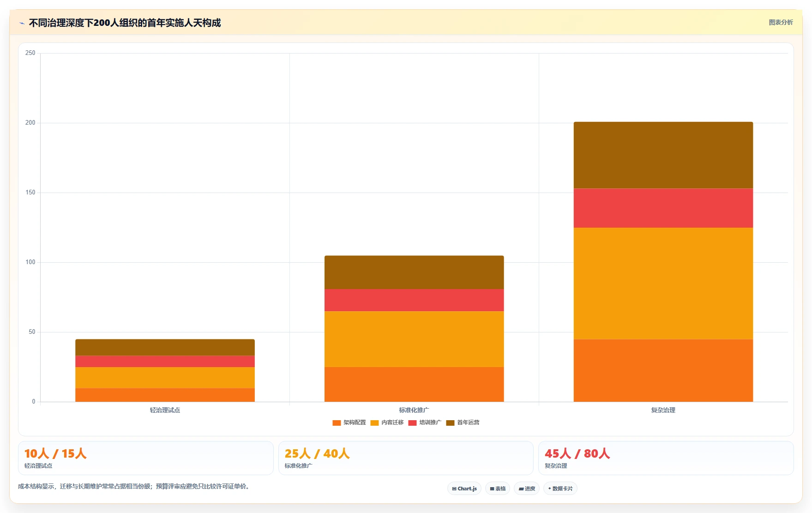This screenshot has height=513, width=812.
Task: Click the small icon before the chart title
Action: pyautogui.click(x=22, y=23)
